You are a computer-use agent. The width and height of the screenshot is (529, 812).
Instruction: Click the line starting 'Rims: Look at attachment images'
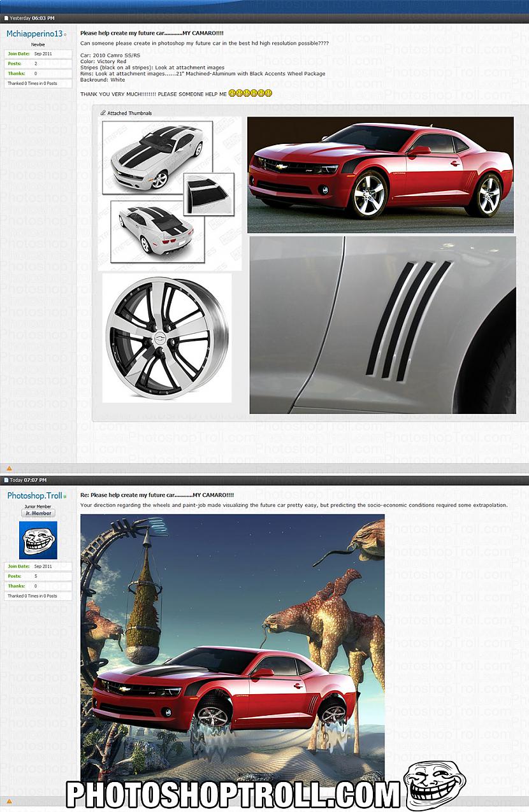pyautogui.click(x=203, y=74)
